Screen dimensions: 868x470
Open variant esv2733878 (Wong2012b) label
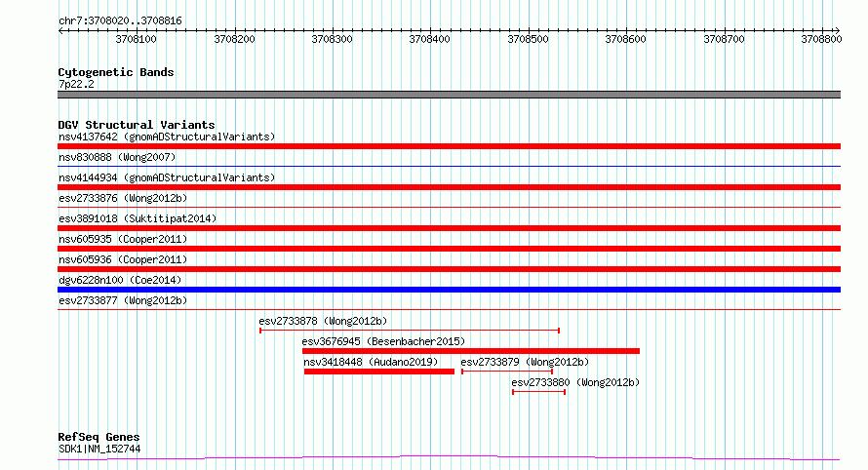click(323, 321)
